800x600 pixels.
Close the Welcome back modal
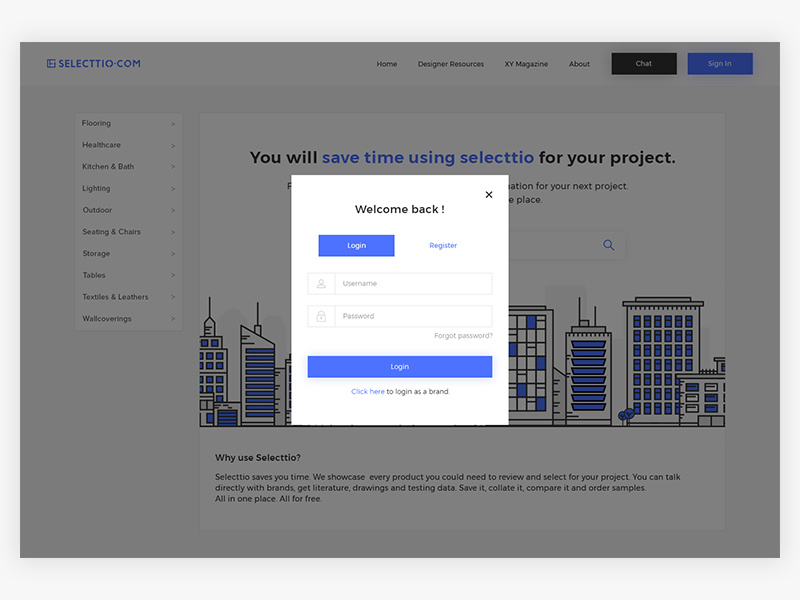489,194
